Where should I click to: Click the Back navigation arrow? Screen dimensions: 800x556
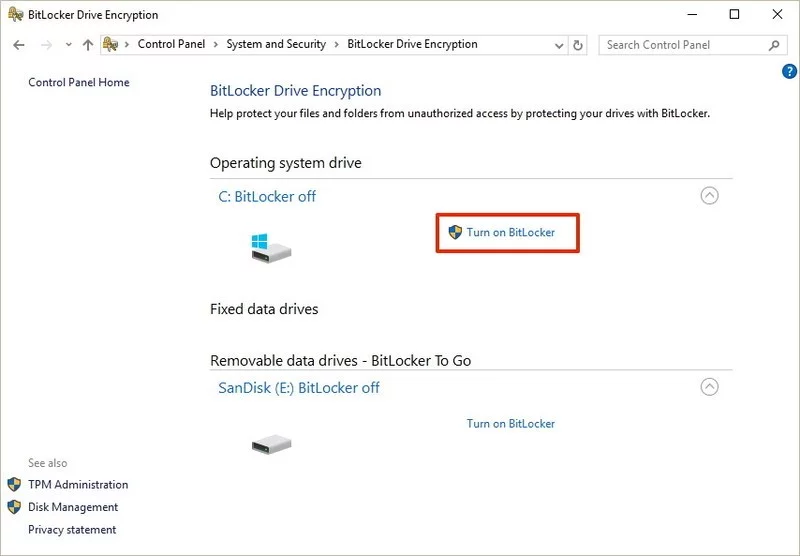[x=19, y=45]
